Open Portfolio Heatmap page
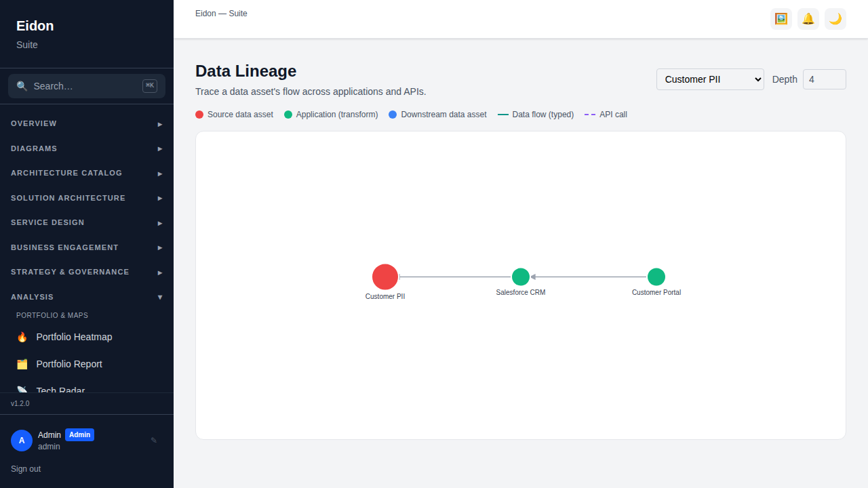 (87, 337)
